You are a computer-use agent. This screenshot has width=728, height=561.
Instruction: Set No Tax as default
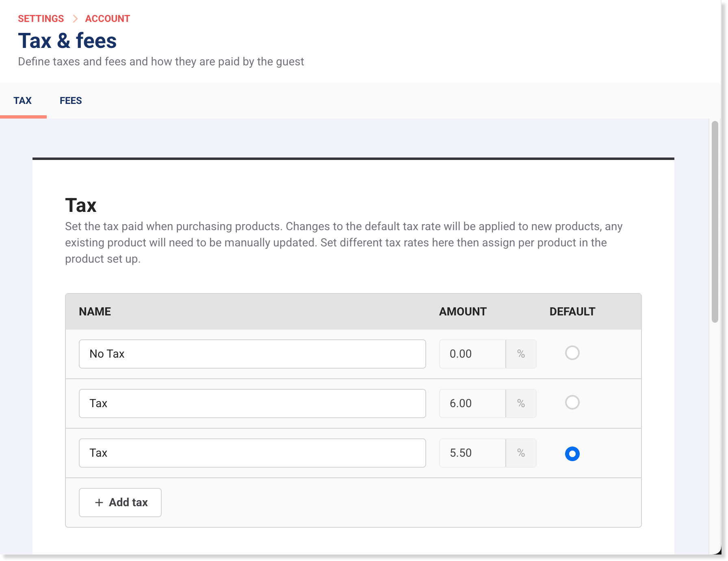[x=572, y=353]
